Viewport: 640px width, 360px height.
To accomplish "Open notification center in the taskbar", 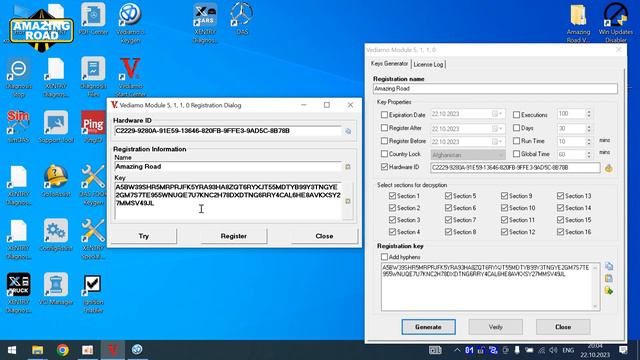I will point(623,350).
